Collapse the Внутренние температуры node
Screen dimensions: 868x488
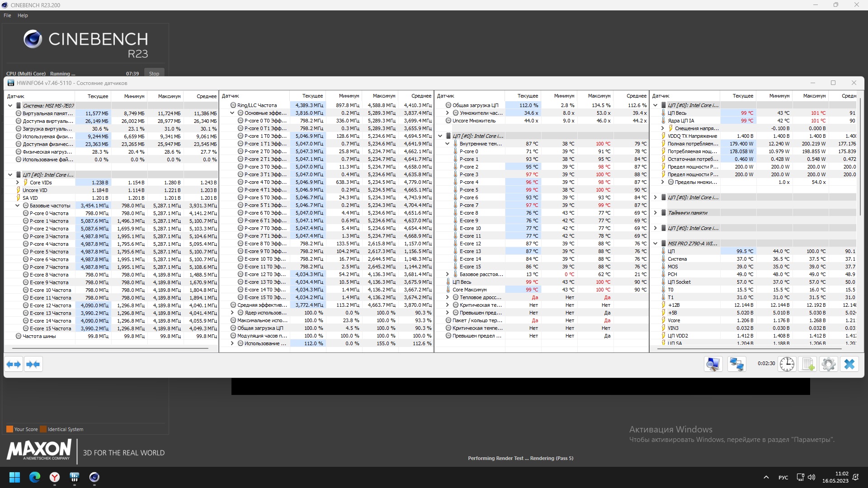(x=448, y=144)
